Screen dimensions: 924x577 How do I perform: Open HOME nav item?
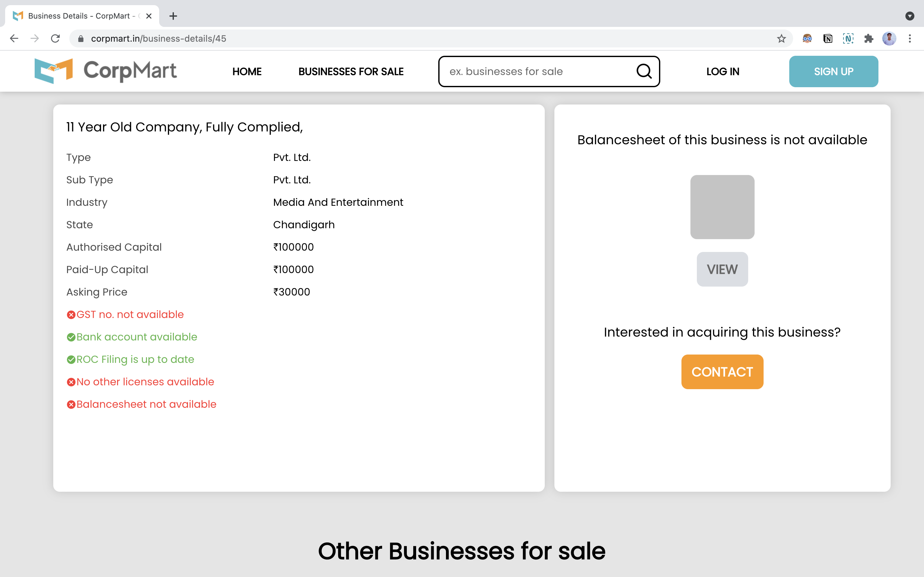pos(247,71)
